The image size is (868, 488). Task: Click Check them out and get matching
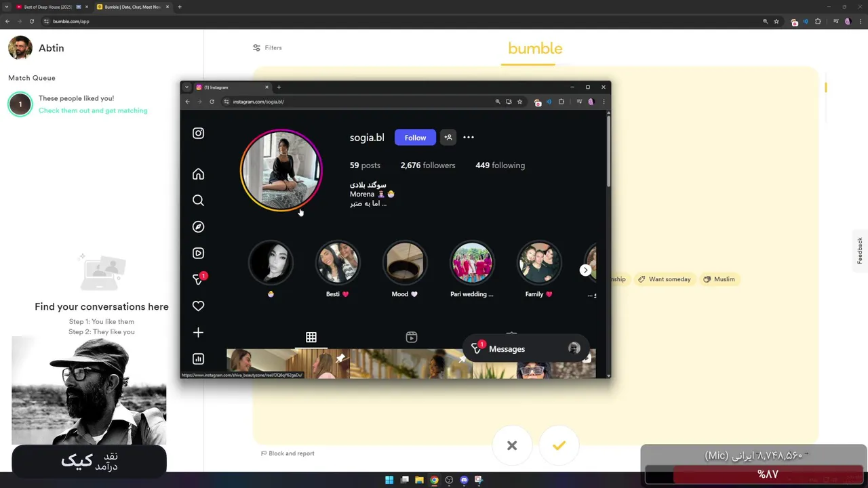pos(93,110)
